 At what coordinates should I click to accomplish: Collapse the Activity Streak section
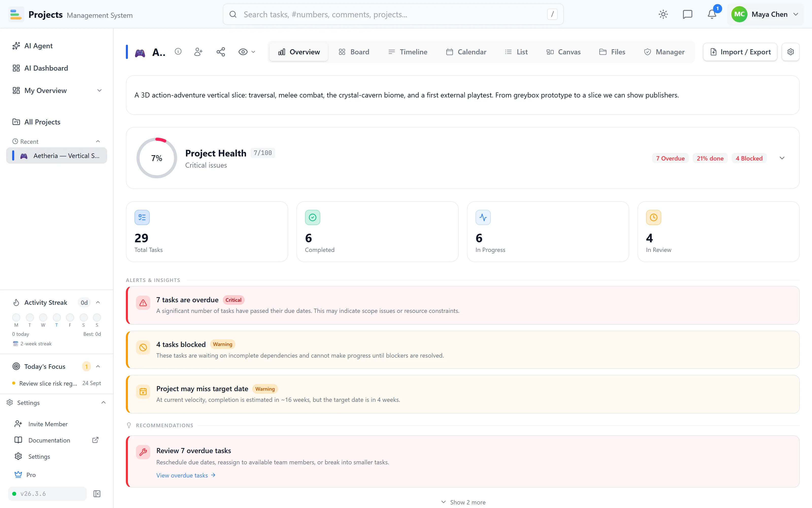[98, 302]
